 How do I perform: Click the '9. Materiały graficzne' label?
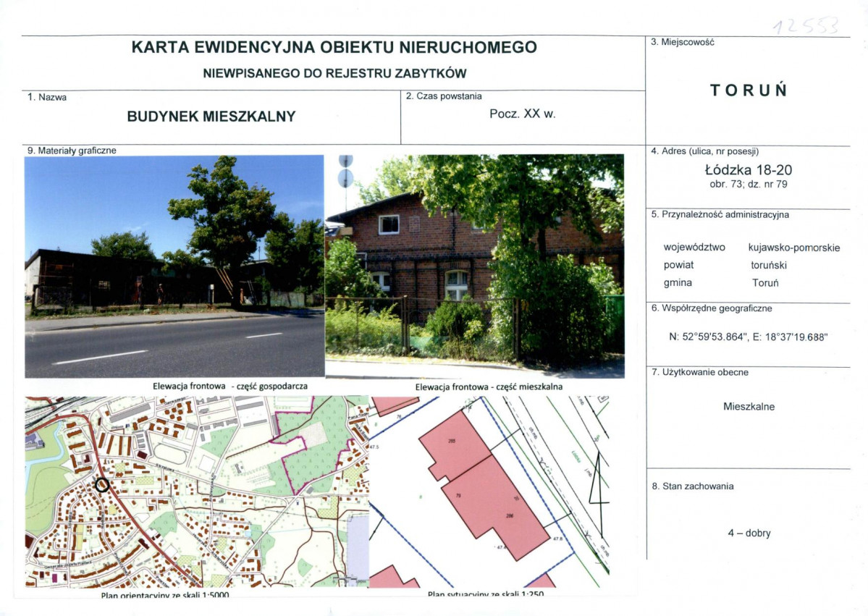[x=72, y=151]
